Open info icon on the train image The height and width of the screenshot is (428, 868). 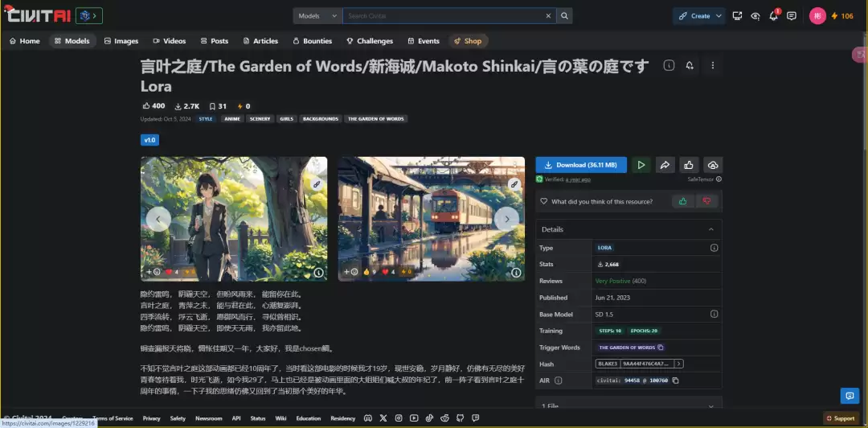pos(516,273)
